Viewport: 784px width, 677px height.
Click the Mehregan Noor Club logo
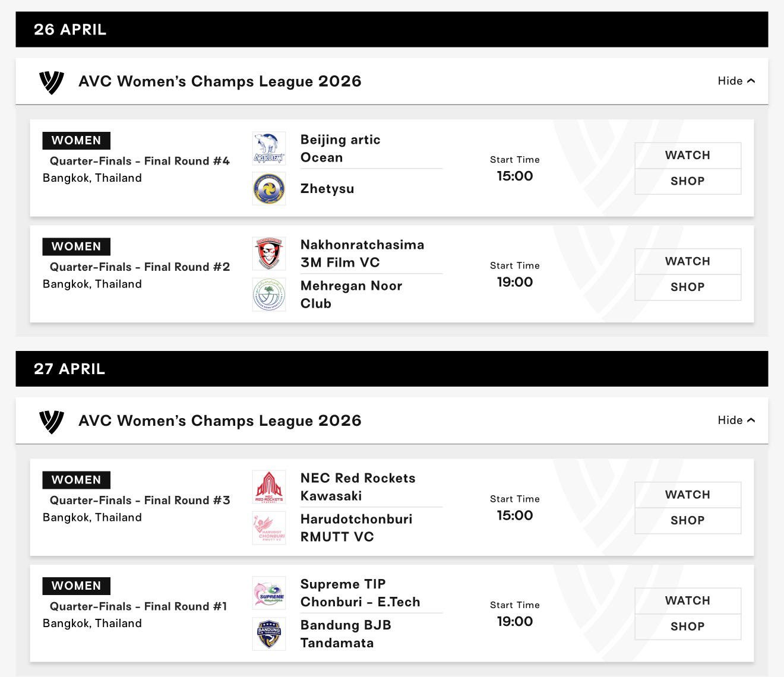tap(269, 295)
